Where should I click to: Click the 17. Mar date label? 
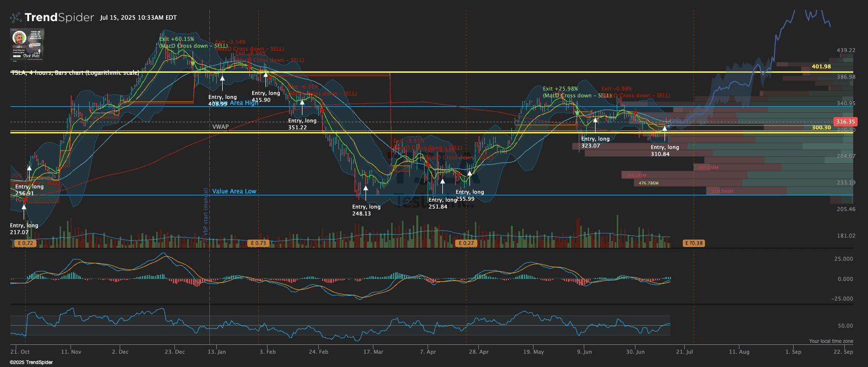click(x=373, y=352)
